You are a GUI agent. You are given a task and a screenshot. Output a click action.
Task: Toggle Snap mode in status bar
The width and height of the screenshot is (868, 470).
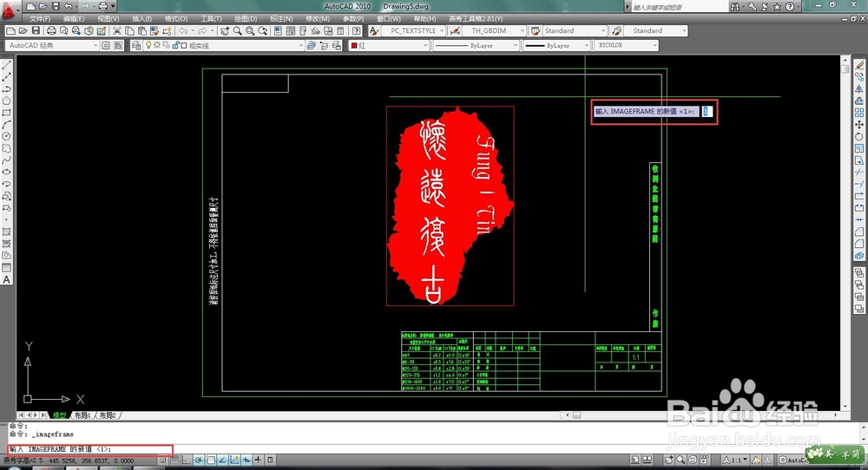(163, 460)
